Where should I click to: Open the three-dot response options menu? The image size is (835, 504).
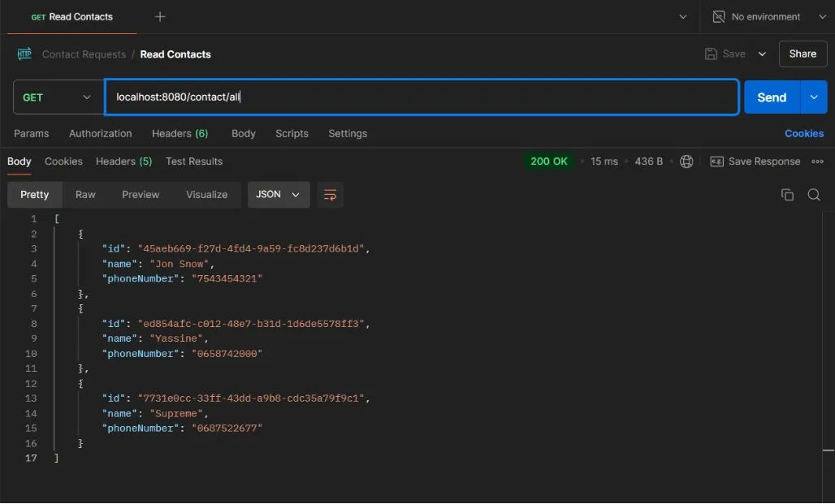(817, 162)
